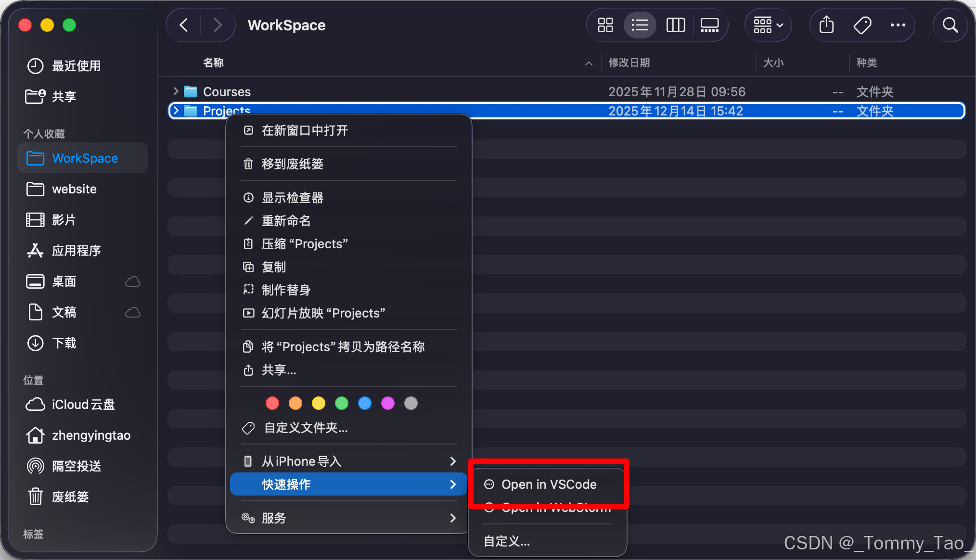This screenshot has width=976, height=560.
Task: Expand the Projects folder disclosure arrow
Action: [x=176, y=111]
